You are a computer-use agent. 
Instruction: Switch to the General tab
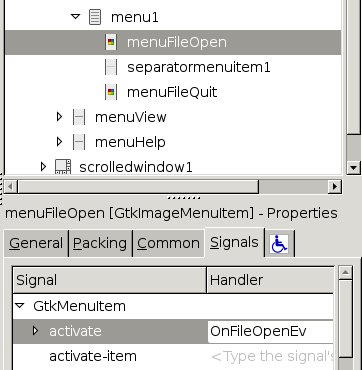click(x=36, y=243)
